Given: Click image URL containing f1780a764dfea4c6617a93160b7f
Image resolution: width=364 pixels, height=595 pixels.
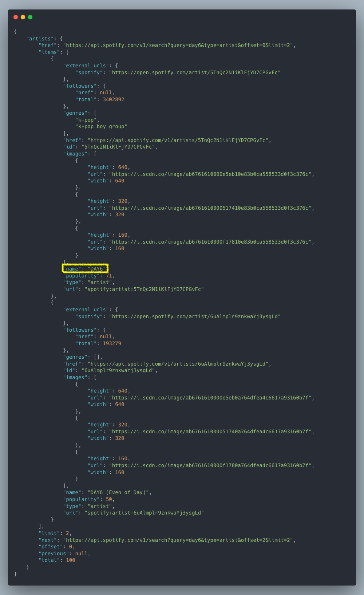Looking at the screenshot, I should [210, 465].
